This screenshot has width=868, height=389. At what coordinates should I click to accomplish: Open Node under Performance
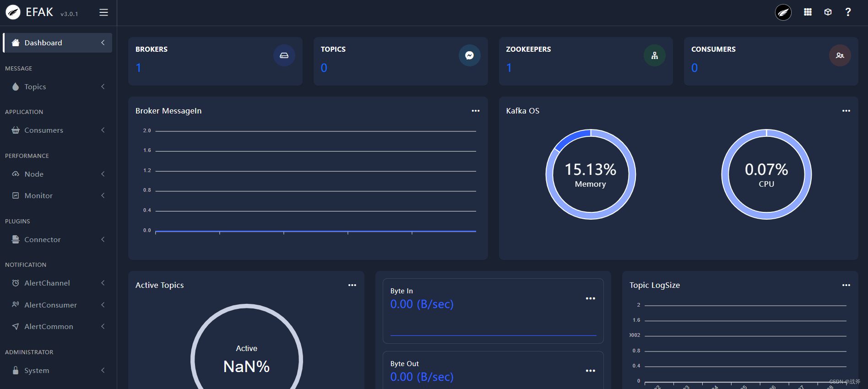[58, 174]
